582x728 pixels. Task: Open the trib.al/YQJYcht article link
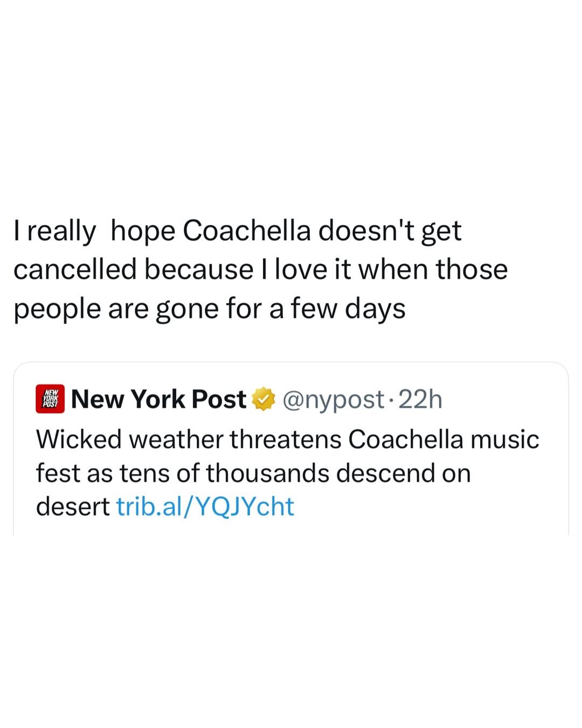205,506
